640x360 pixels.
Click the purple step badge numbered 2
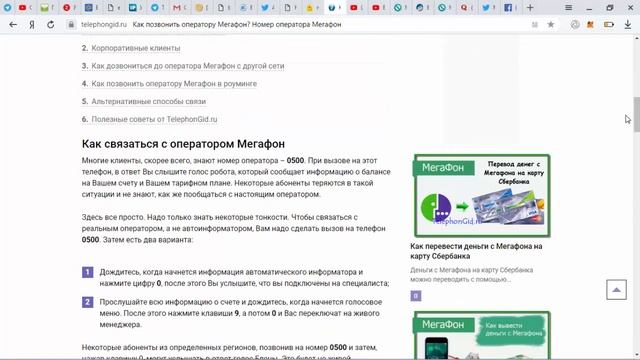point(87,302)
